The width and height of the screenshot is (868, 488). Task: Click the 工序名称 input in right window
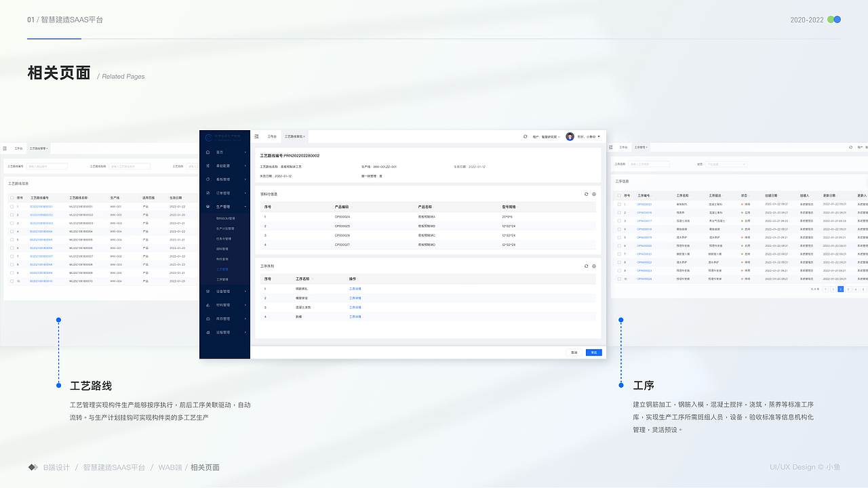[650, 164]
